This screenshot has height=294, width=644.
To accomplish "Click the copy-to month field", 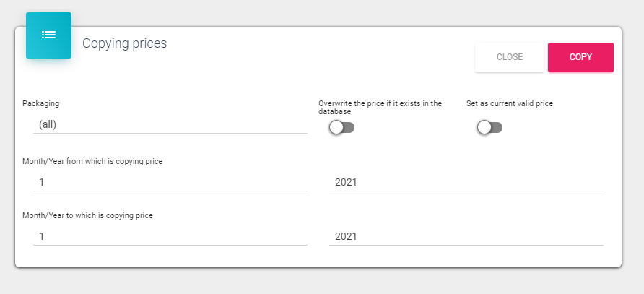I will pos(170,236).
